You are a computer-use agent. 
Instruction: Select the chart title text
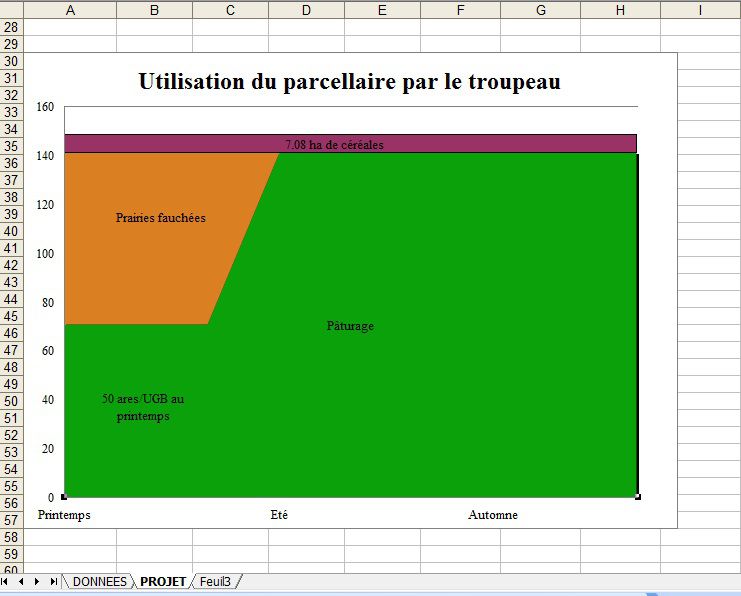click(349, 82)
